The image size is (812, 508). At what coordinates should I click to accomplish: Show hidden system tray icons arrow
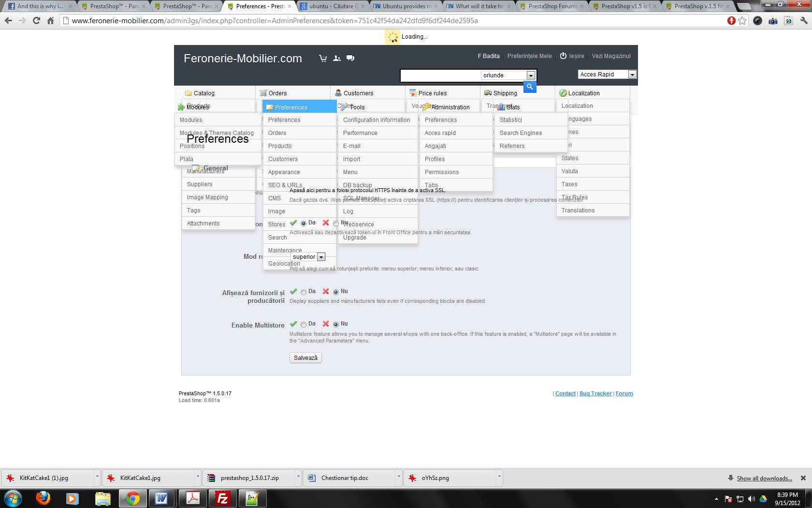[x=716, y=499]
